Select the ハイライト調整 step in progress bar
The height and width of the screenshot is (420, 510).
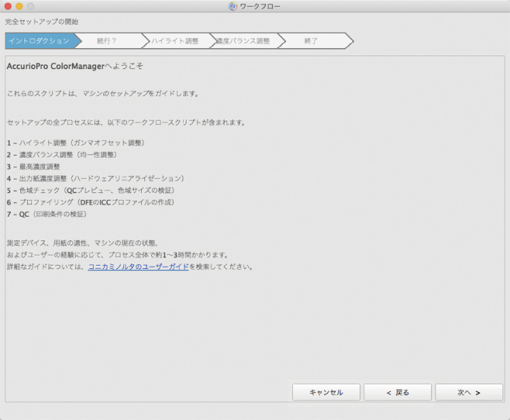click(175, 41)
